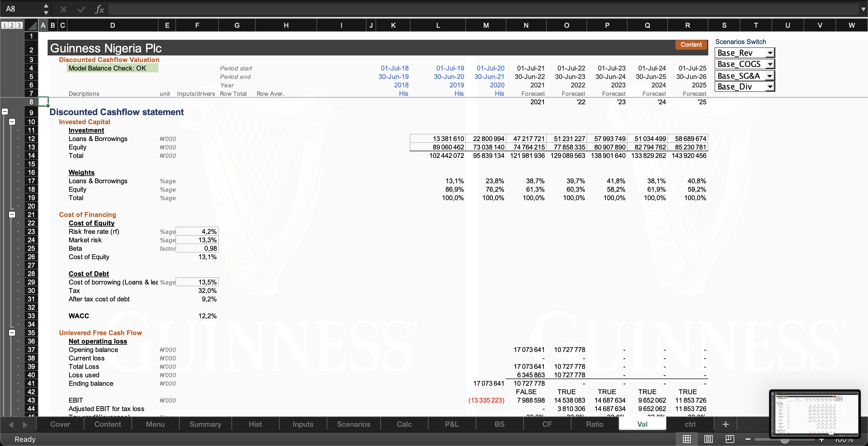This screenshot has height=446, width=868.
Task: Click the Discounted Cashflow statement heading
Action: 117,112
